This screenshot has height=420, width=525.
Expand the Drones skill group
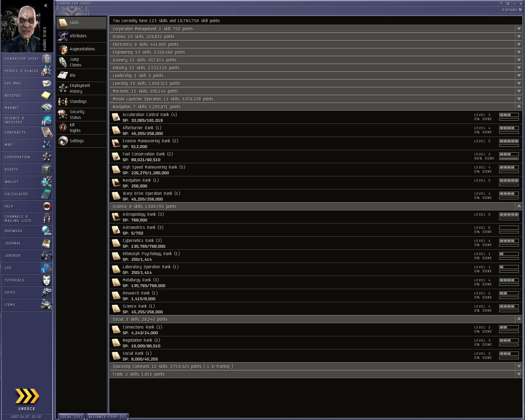(519, 37)
